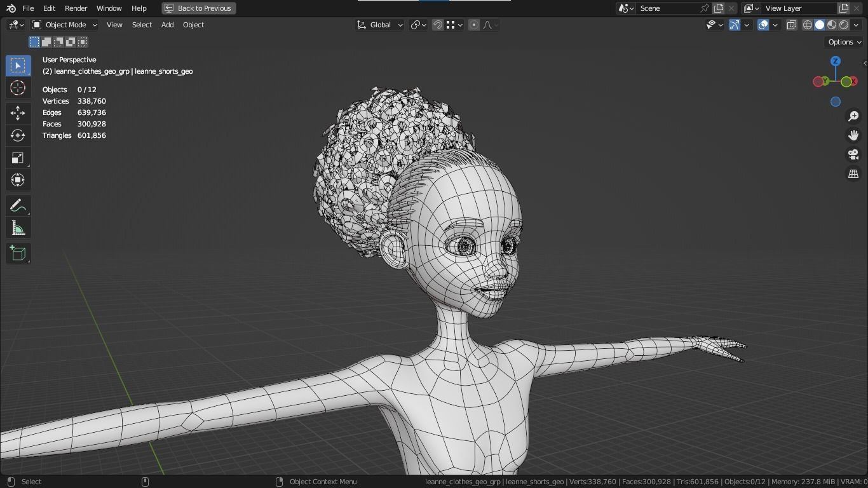Open the Edit menu
The image size is (868, 488).
pyautogui.click(x=49, y=8)
